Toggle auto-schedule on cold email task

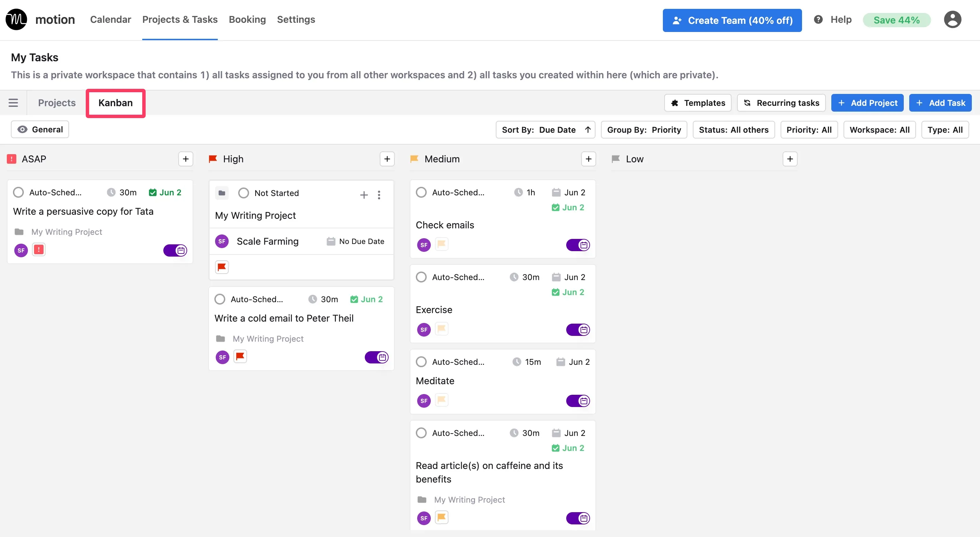(x=376, y=357)
